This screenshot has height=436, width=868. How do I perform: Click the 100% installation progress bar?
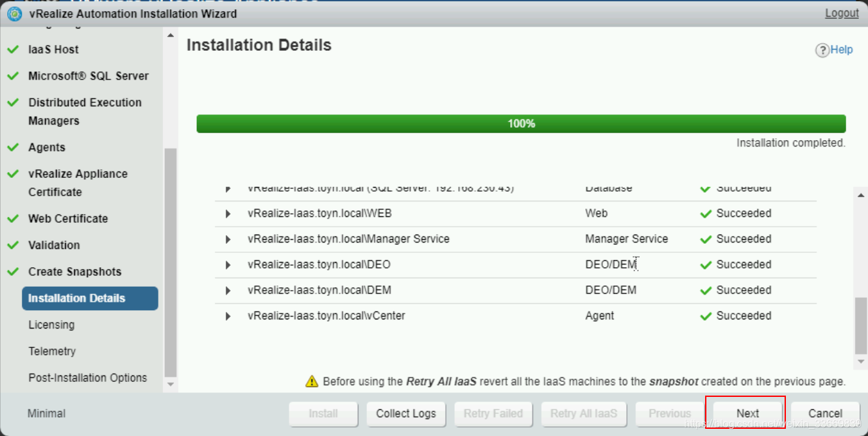click(521, 124)
